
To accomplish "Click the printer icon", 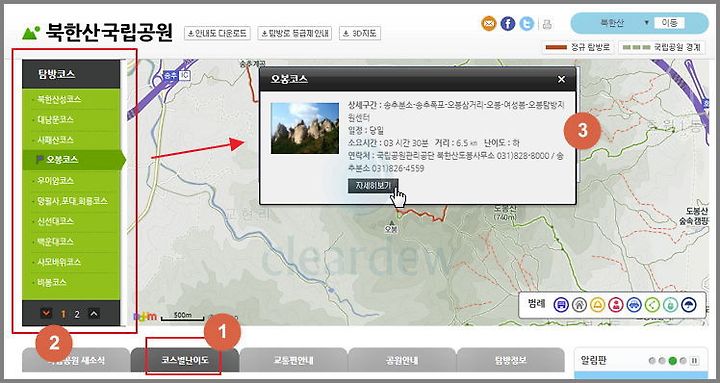I will (x=546, y=24).
